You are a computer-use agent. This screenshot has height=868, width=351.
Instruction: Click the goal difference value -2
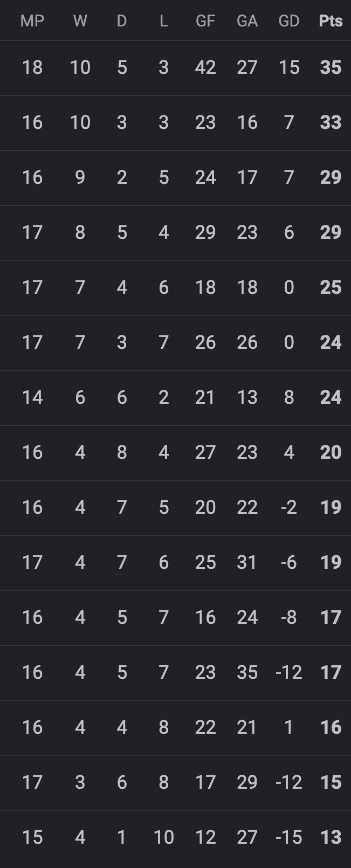(289, 507)
